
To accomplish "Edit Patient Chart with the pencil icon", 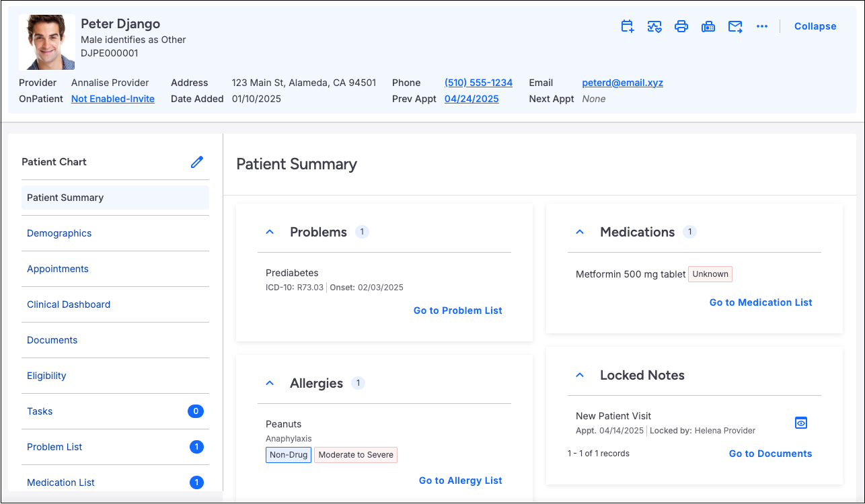I will [196, 162].
